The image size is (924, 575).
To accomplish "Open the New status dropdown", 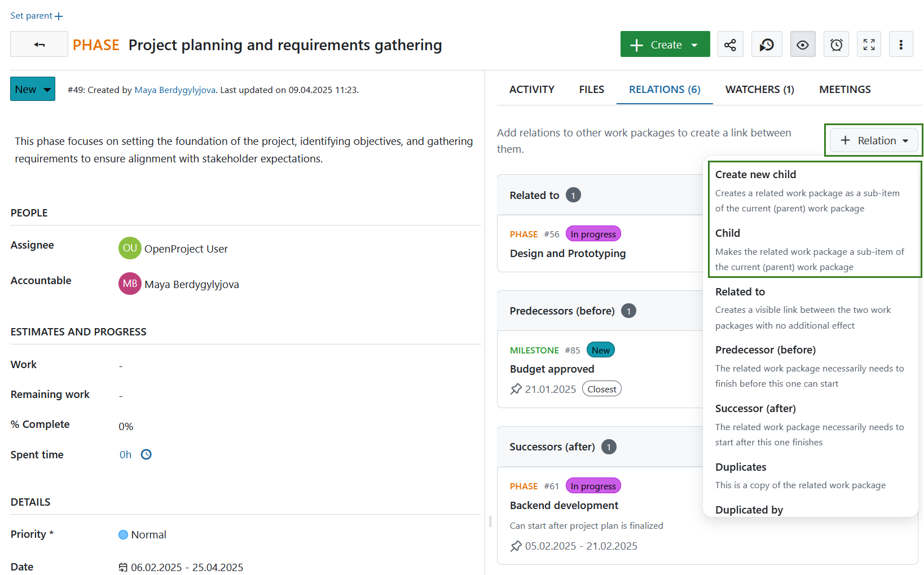I will (x=33, y=89).
